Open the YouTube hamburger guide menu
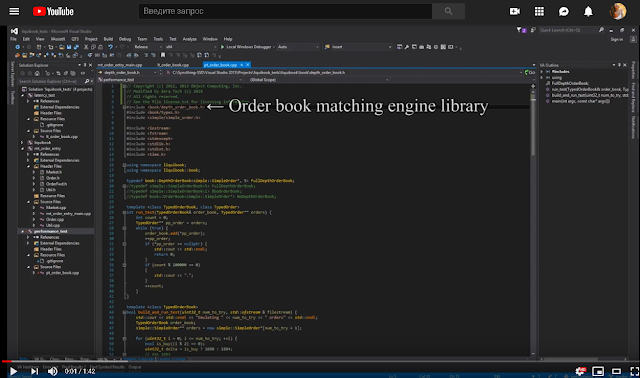640x378 pixels. pyautogui.click(x=14, y=11)
